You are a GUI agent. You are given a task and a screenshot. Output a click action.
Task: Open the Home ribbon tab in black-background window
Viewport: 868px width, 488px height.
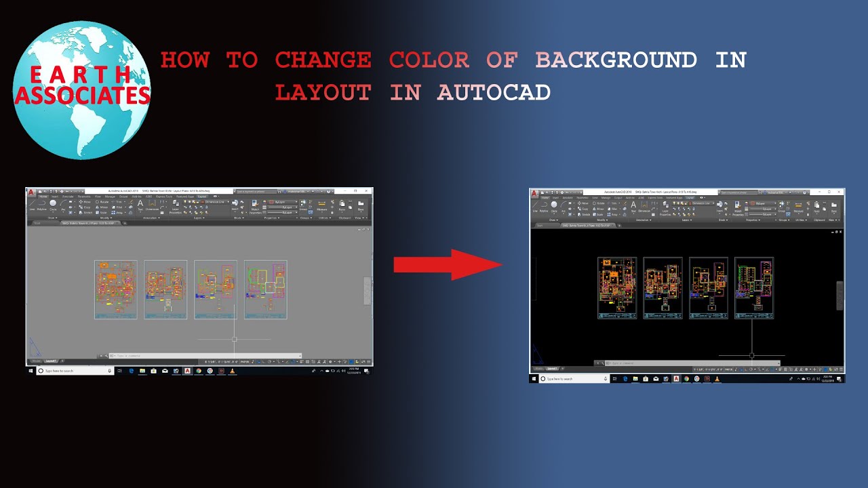coord(545,198)
